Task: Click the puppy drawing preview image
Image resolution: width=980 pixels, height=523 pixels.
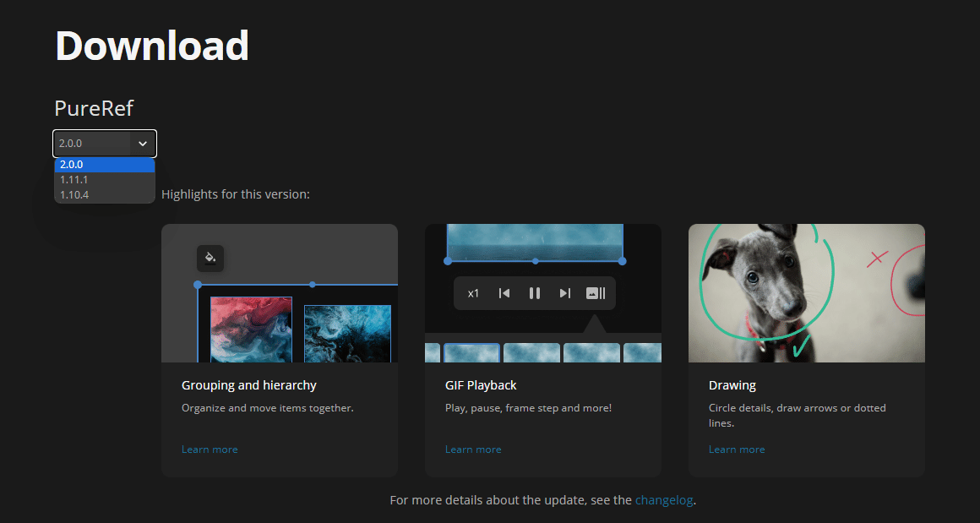Action: pyautogui.click(x=806, y=293)
